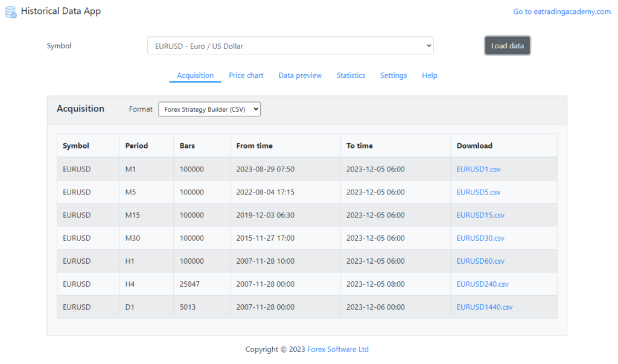Image resolution: width=618 pixels, height=364 pixels.
Task: Open the Format dropdown showing Forex Strategy Builder
Action: point(209,109)
